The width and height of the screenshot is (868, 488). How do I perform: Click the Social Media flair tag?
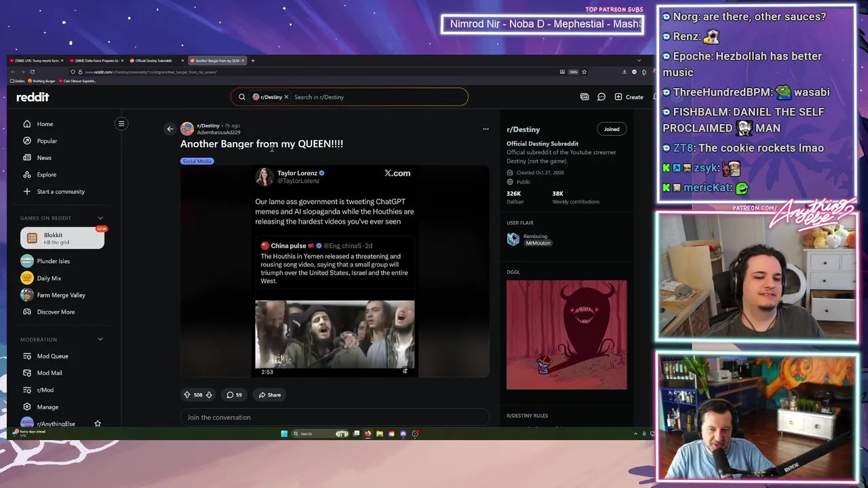click(197, 161)
